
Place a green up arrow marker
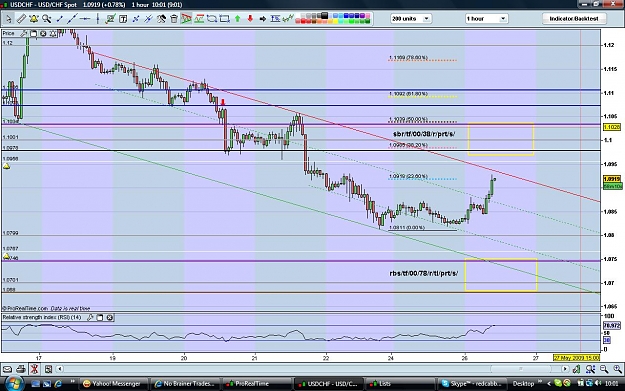(x=237, y=18)
